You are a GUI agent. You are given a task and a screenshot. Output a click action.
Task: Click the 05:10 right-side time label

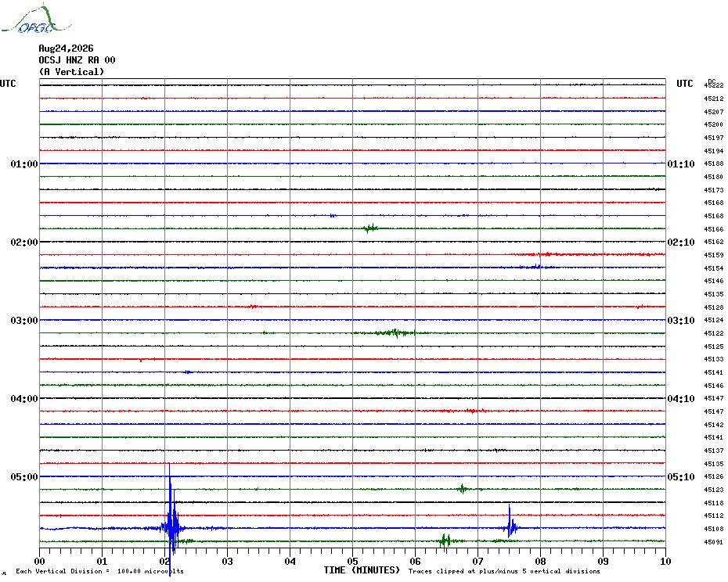click(681, 476)
